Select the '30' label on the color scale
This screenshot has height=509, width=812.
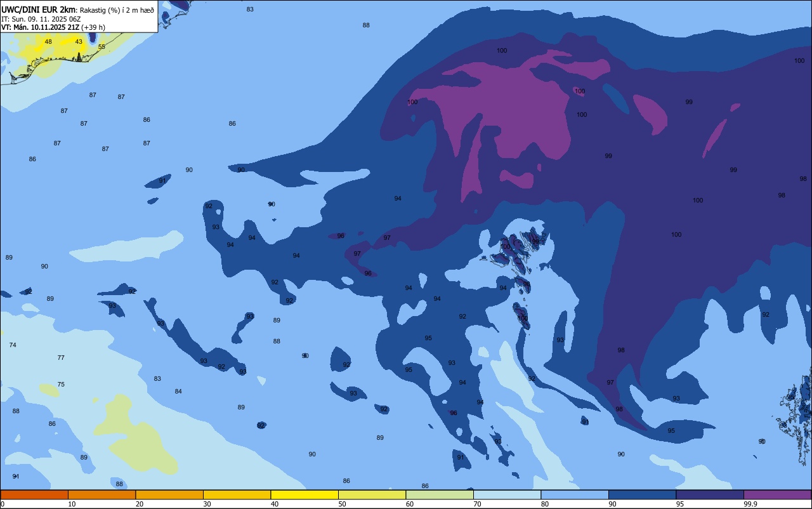click(207, 504)
